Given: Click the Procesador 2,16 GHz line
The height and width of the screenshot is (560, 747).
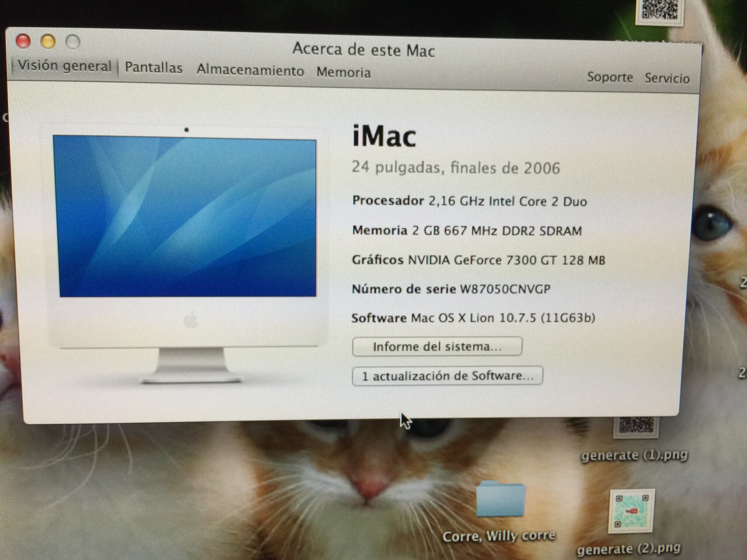Looking at the screenshot, I should pos(469,201).
